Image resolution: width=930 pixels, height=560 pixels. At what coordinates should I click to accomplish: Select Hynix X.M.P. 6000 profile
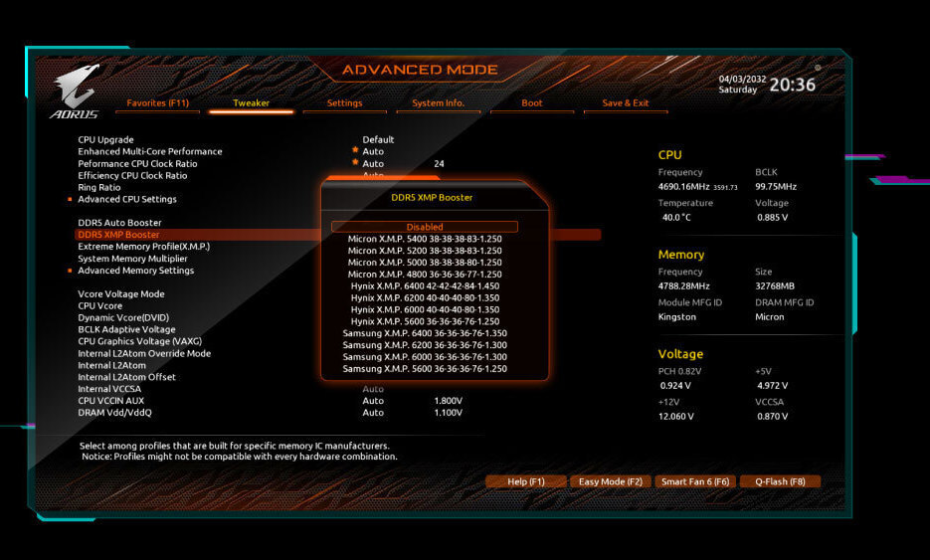pos(425,309)
